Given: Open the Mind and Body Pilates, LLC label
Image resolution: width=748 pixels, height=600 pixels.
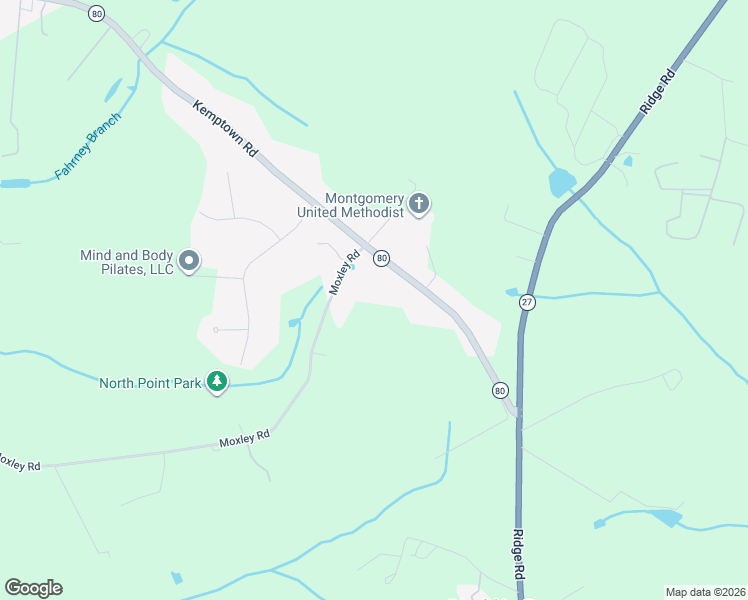Looking at the screenshot, I should (126, 262).
